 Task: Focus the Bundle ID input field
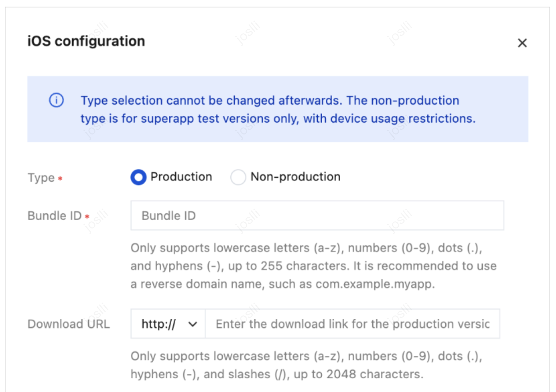click(x=317, y=216)
